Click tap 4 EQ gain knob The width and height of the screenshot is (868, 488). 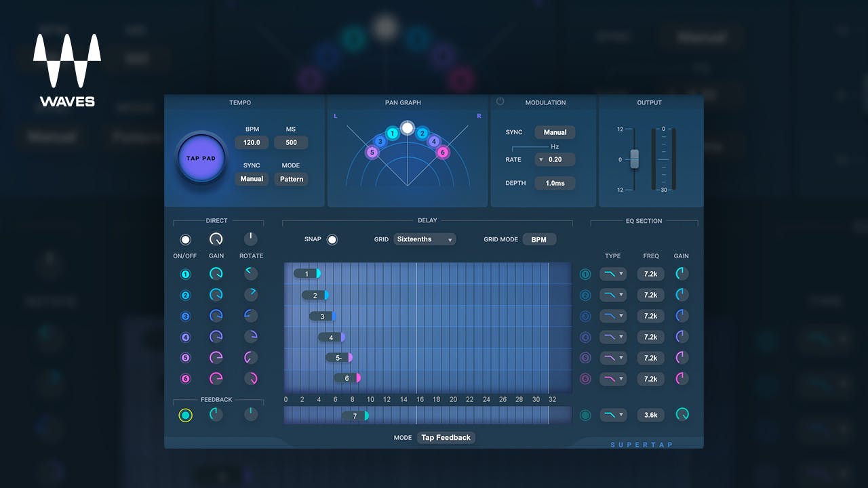pyautogui.click(x=682, y=337)
